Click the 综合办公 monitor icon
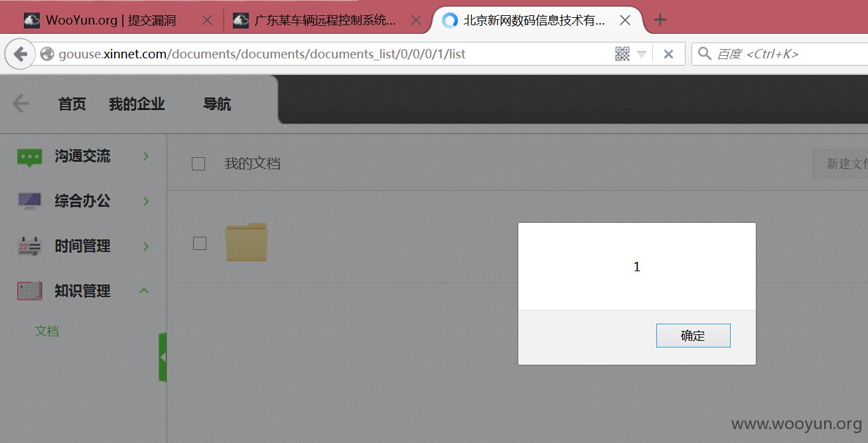Image resolution: width=868 pixels, height=443 pixels. pos(29,201)
